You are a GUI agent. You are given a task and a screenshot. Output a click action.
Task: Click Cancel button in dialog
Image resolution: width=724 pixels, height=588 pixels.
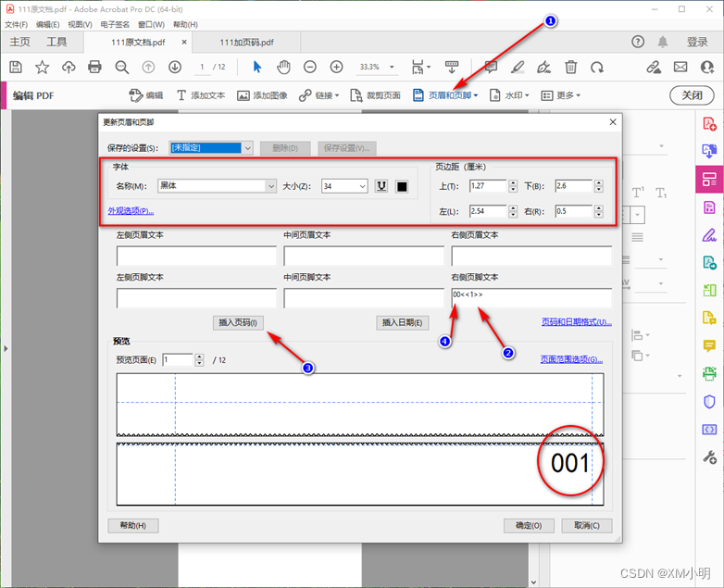point(587,526)
